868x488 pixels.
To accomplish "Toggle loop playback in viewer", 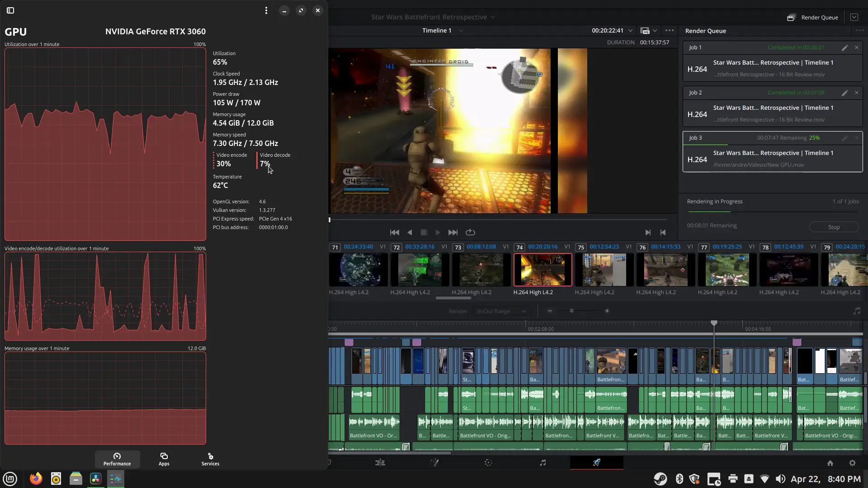I will (x=470, y=232).
